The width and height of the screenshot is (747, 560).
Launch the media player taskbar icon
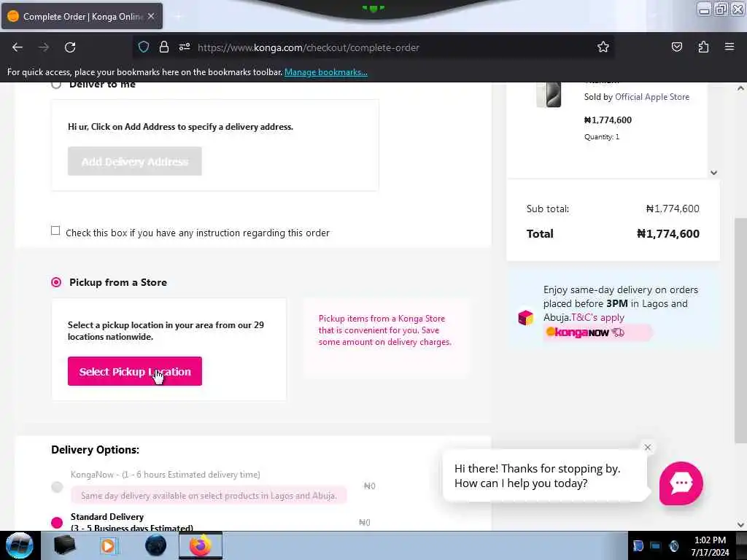(x=108, y=545)
